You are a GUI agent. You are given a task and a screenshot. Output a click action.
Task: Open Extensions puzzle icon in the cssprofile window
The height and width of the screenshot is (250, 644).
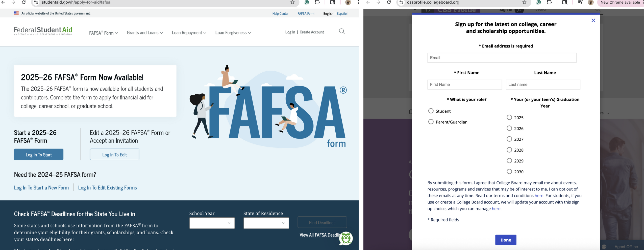(549, 2)
